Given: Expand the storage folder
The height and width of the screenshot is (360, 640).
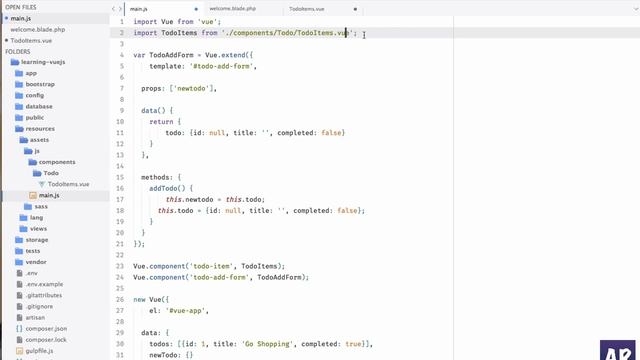Looking at the screenshot, I should 37,240.
